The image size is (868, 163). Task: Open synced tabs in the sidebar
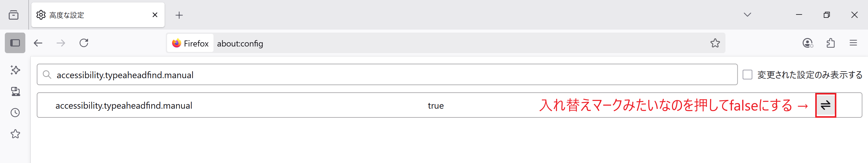[15, 91]
